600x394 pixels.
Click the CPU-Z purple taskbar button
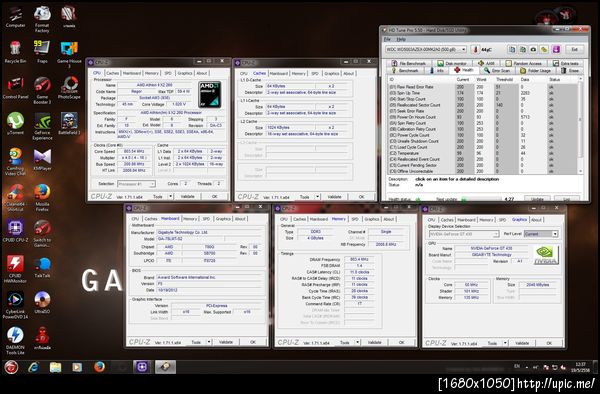[142, 367]
